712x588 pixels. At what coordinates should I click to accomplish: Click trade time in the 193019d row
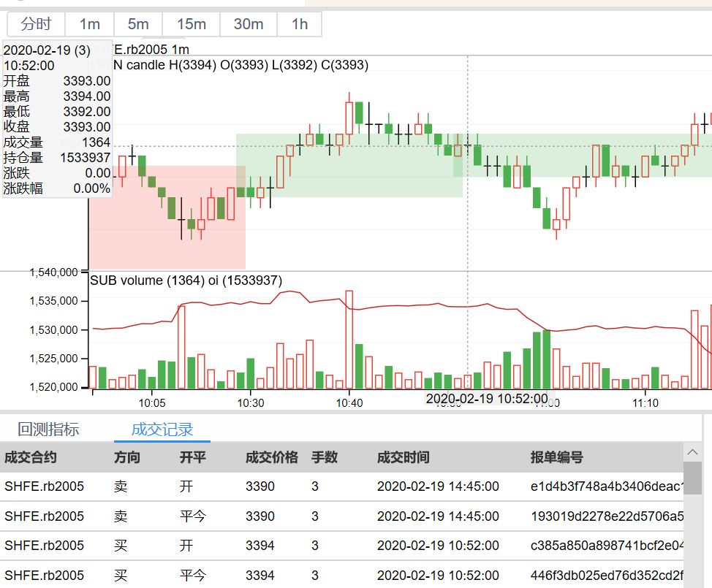(438, 516)
